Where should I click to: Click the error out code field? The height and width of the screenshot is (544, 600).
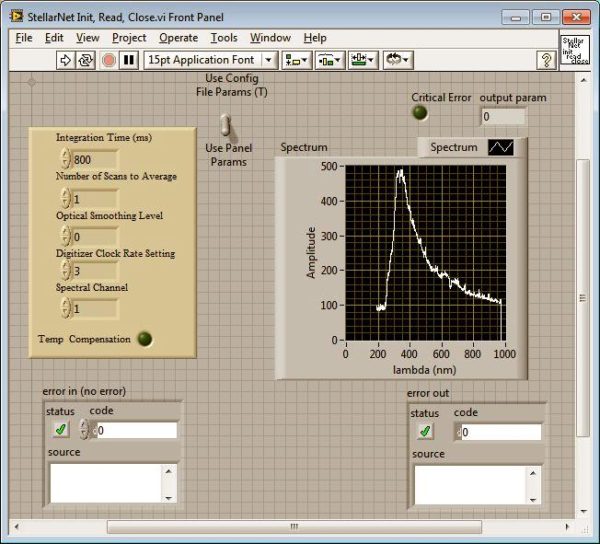click(501, 432)
